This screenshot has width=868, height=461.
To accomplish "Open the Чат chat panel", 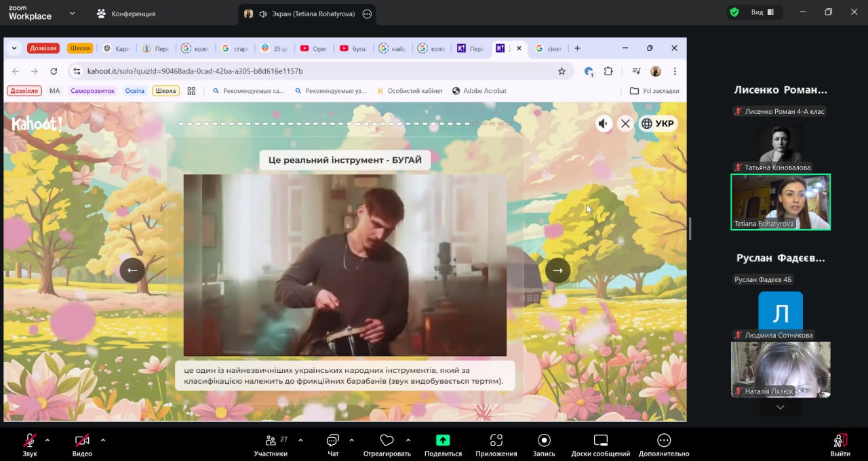I will 333,440.
